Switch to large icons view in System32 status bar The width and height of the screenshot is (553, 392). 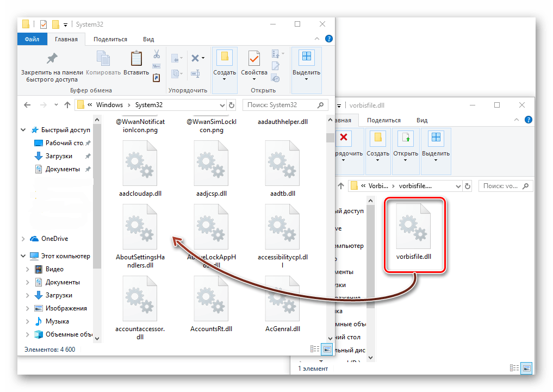point(327,349)
